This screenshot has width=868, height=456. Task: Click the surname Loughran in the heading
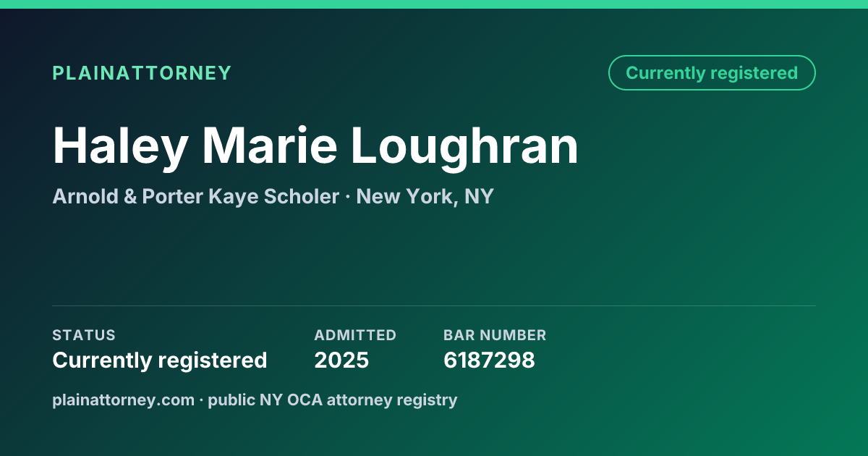465,147
